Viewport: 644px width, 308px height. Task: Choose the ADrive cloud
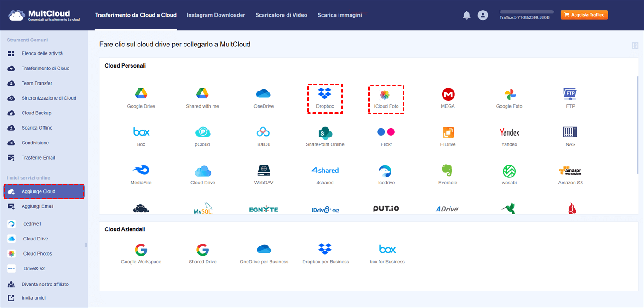click(x=447, y=209)
